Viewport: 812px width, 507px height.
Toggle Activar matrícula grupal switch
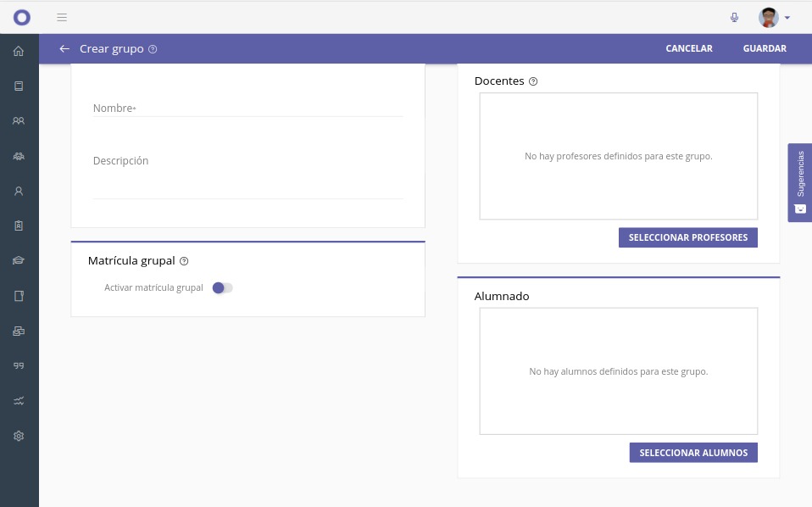pos(222,288)
